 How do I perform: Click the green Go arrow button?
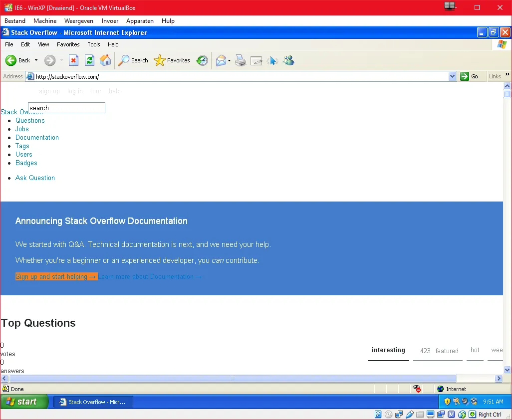pos(464,76)
